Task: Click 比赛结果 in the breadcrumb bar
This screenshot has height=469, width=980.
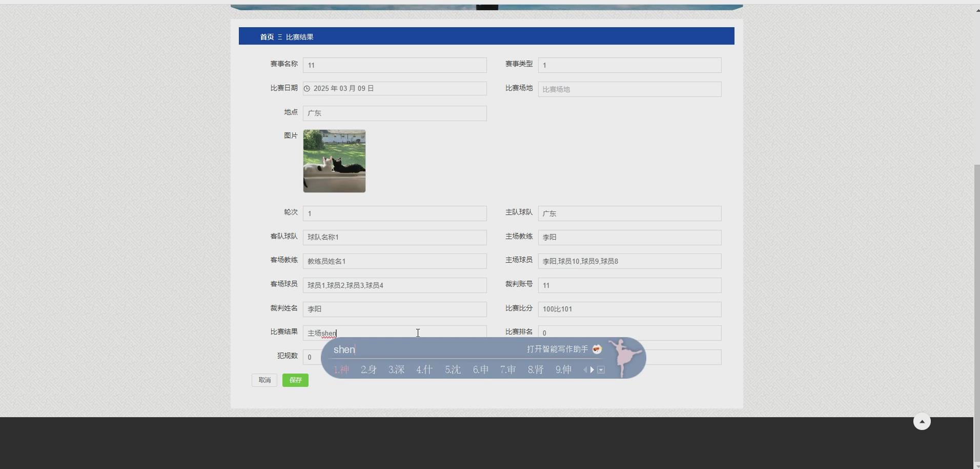Action: (300, 37)
